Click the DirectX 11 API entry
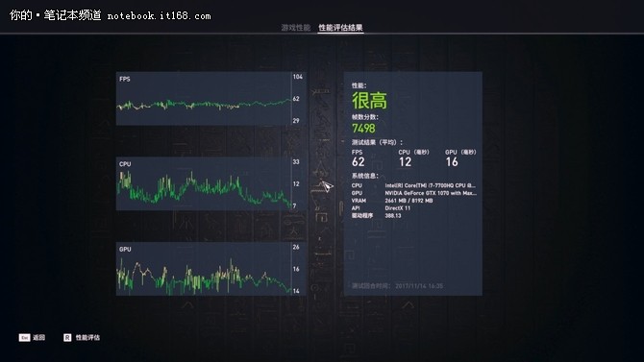The image size is (644, 362). (397, 208)
